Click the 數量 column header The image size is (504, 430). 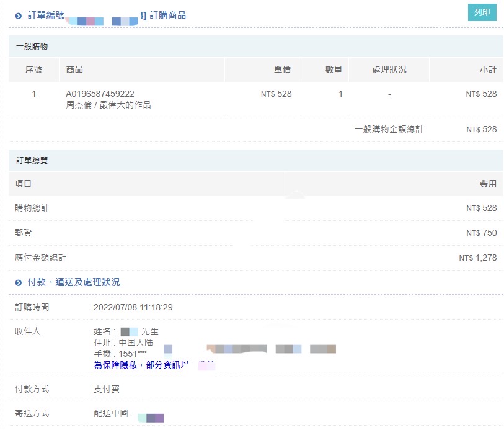[x=333, y=69]
